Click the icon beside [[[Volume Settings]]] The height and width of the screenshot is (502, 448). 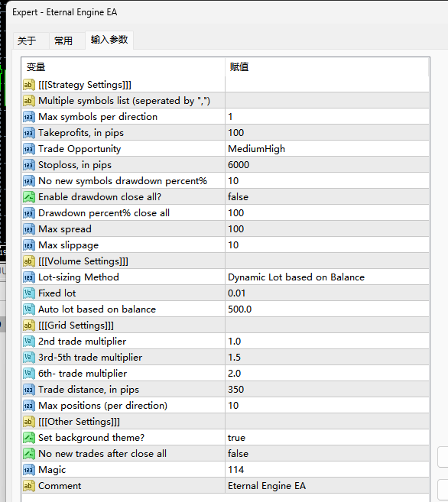[29, 261]
